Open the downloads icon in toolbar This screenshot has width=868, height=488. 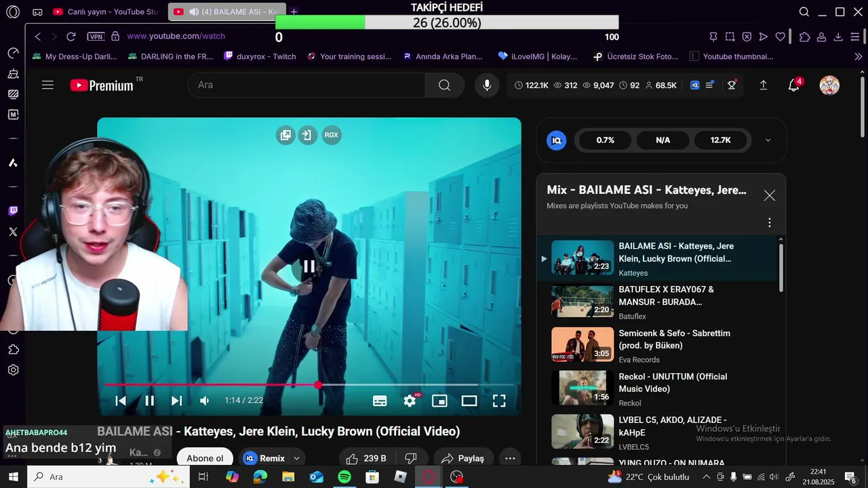click(x=838, y=37)
